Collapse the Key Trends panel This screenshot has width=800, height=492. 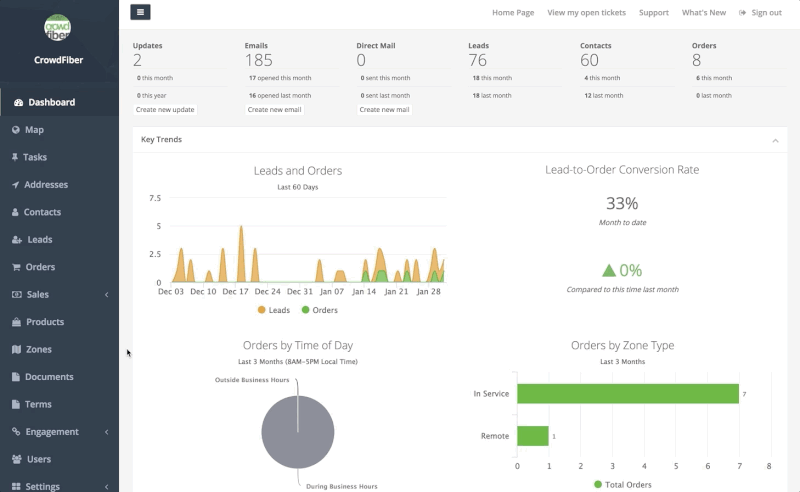(775, 140)
